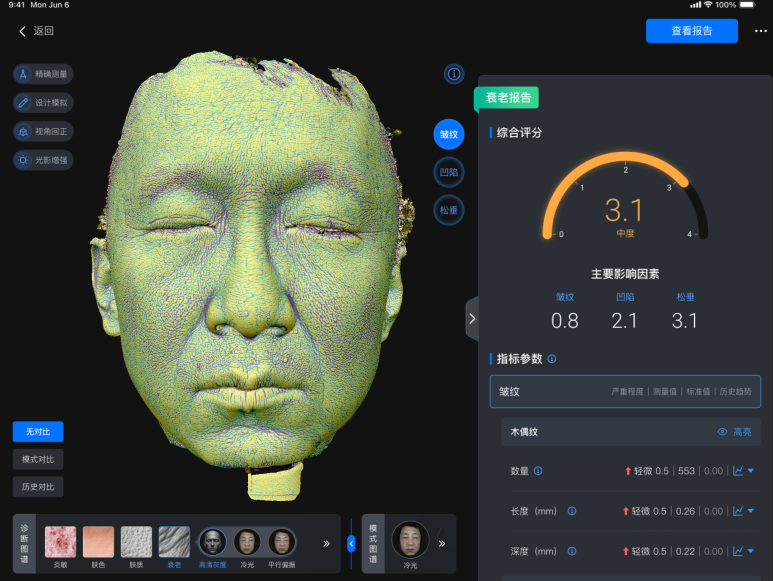Click the 综合评分 section heading
Viewport: 773px width, 581px height.
pyautogui.click(x=519, y=133)
